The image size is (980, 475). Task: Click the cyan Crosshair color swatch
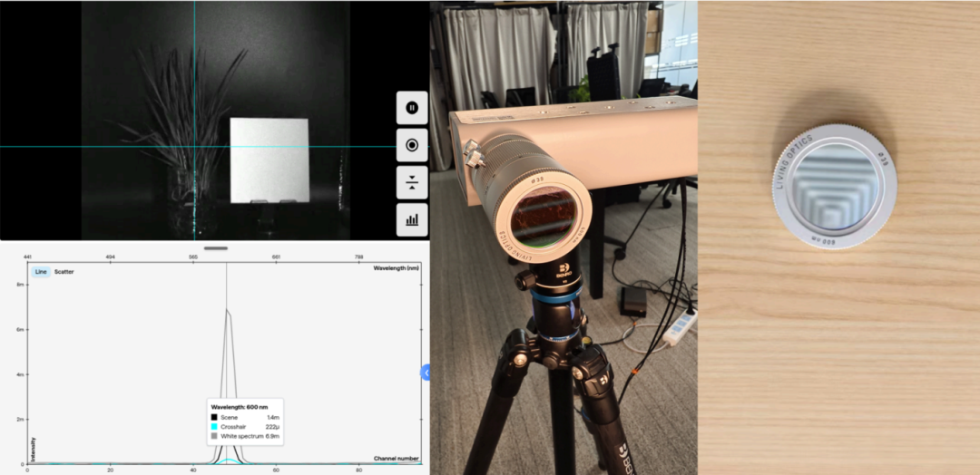(214, 427)
